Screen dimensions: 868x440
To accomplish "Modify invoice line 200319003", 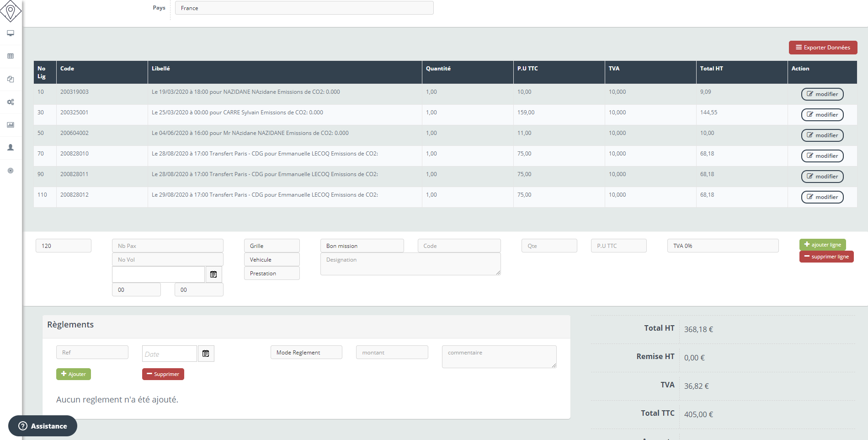I will click(x=822, y=94).
